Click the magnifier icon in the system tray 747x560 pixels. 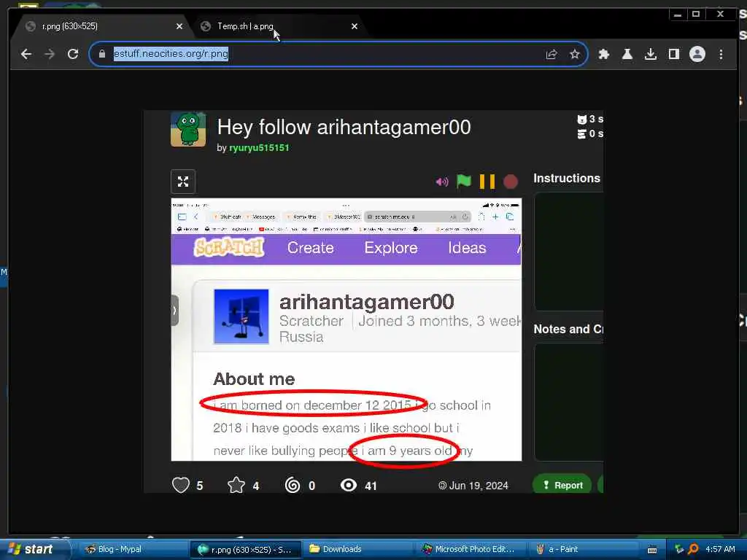click(693, 549)
